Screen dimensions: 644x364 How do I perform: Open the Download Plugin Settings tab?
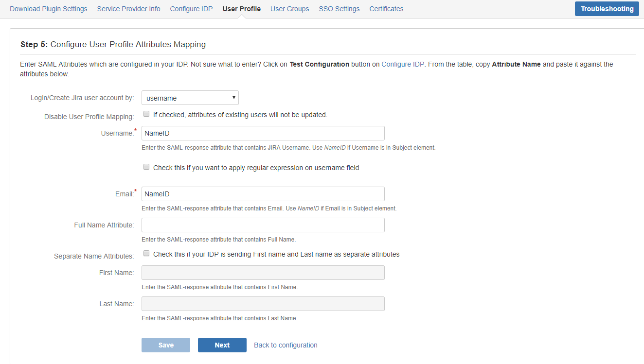pos(49,9)
